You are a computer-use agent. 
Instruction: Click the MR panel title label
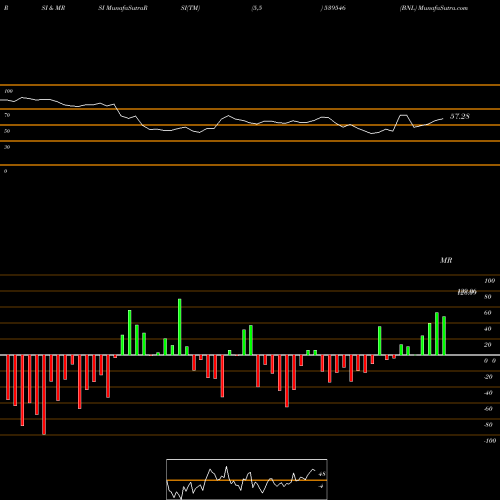[x=446, y=260]
